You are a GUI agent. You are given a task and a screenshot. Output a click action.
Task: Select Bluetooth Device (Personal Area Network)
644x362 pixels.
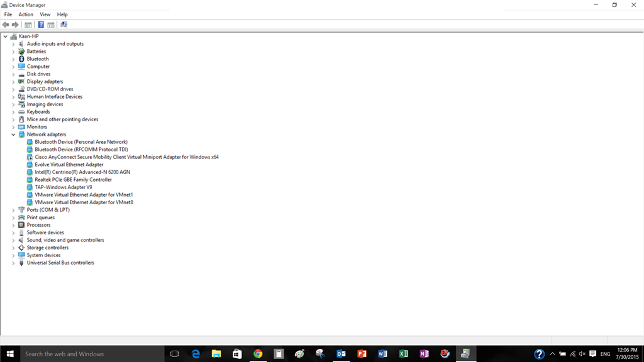coord(81,142)
